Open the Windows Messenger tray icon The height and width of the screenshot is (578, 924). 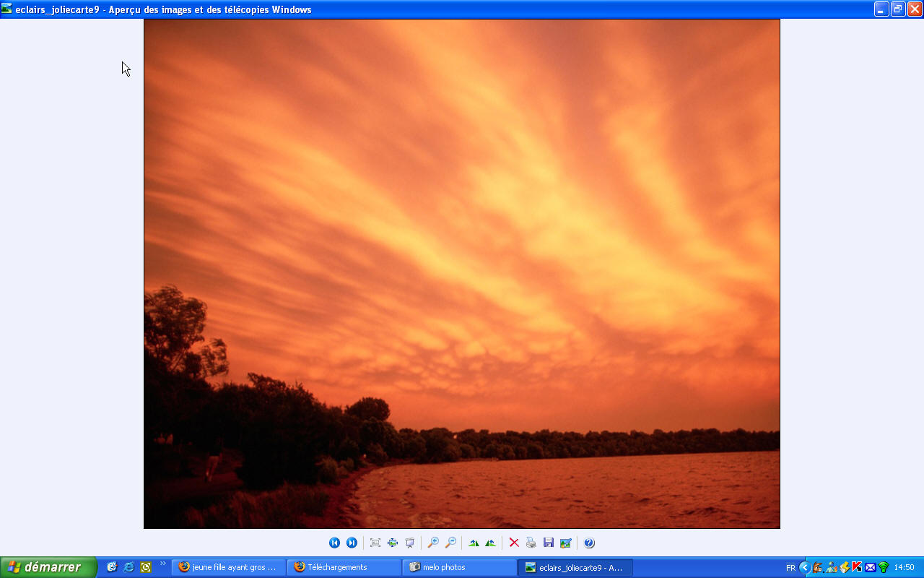click(x=831, y=567)
